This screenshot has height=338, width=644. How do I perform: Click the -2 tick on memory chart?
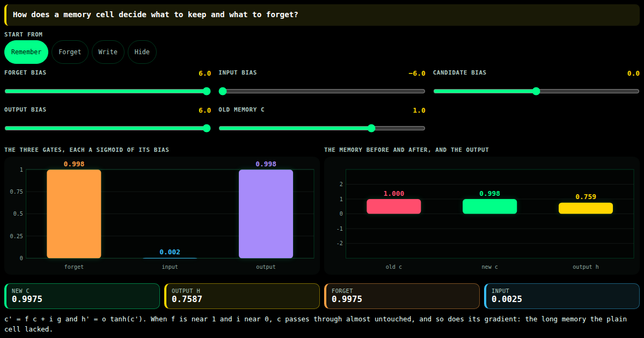[339, 243]
